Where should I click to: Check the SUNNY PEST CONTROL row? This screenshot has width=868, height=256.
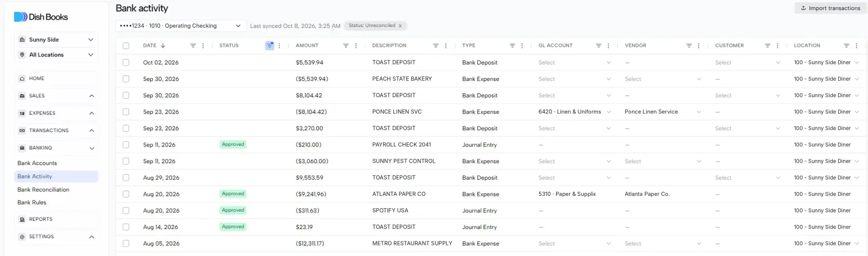[x=126, y=161]
